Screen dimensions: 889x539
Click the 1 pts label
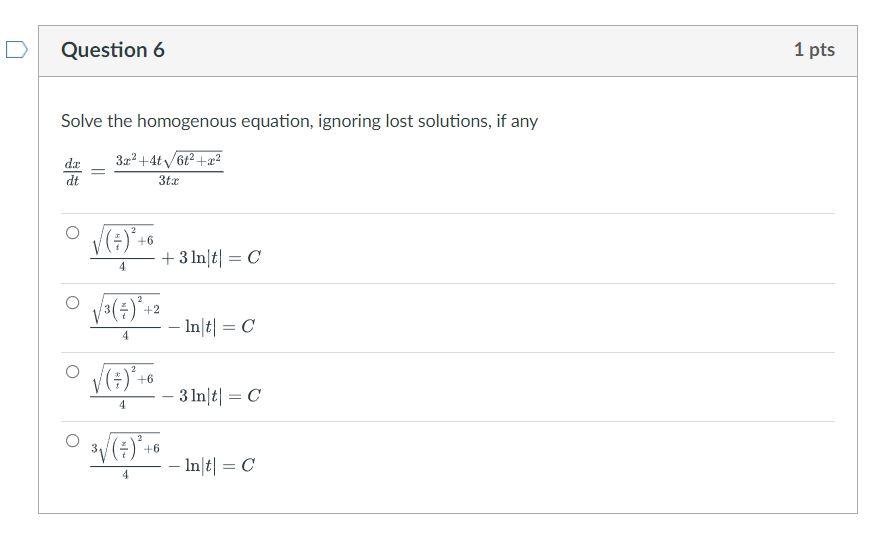click(814, 49)
